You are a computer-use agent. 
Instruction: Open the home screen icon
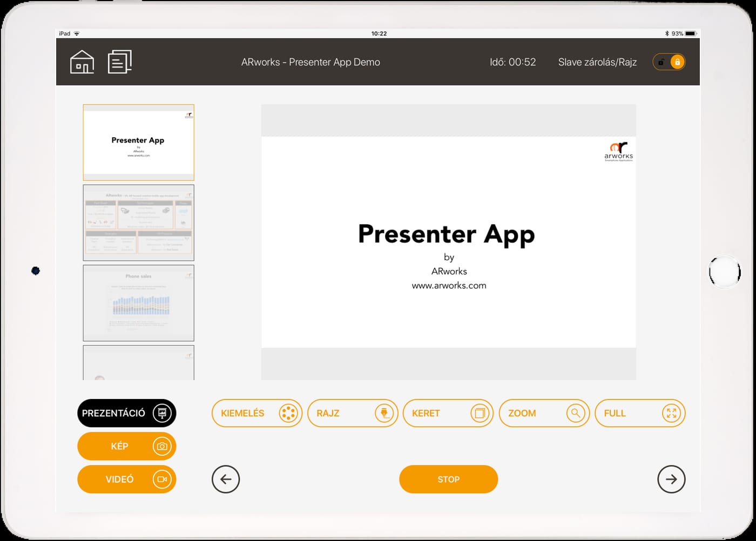[x=82, y=62]
